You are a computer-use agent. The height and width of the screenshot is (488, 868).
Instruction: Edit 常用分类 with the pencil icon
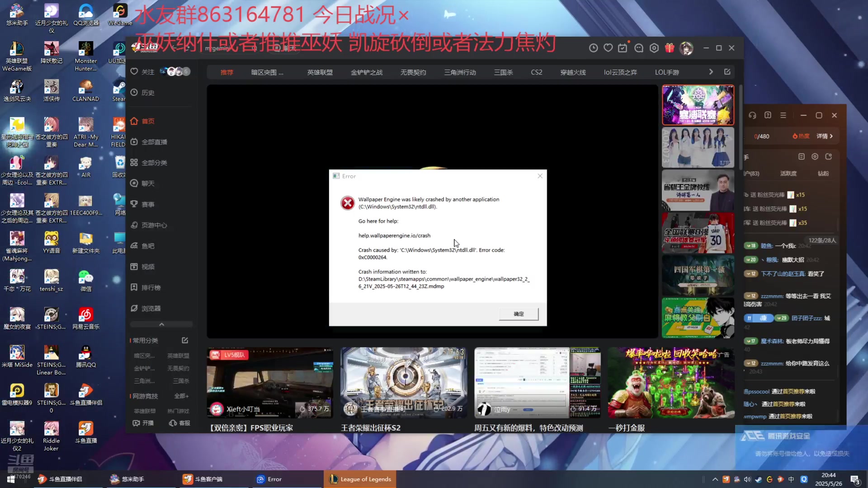[185, 340]
